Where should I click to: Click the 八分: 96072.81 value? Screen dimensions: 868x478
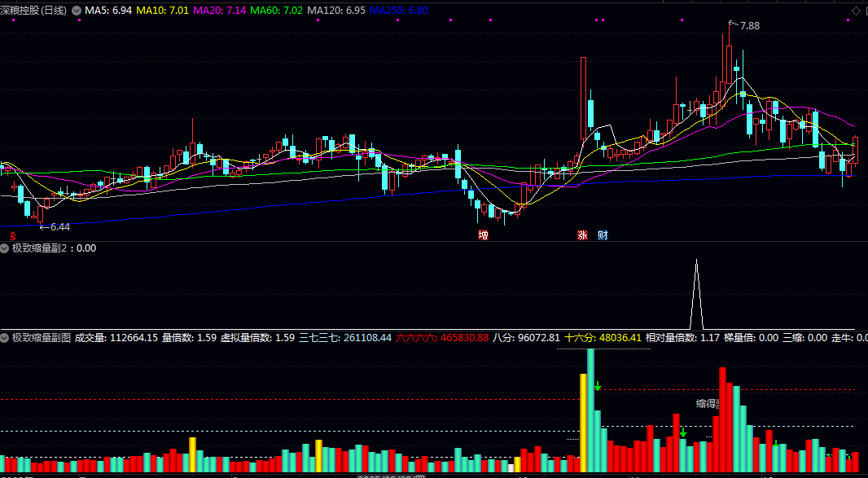click(x=527, y=338)
